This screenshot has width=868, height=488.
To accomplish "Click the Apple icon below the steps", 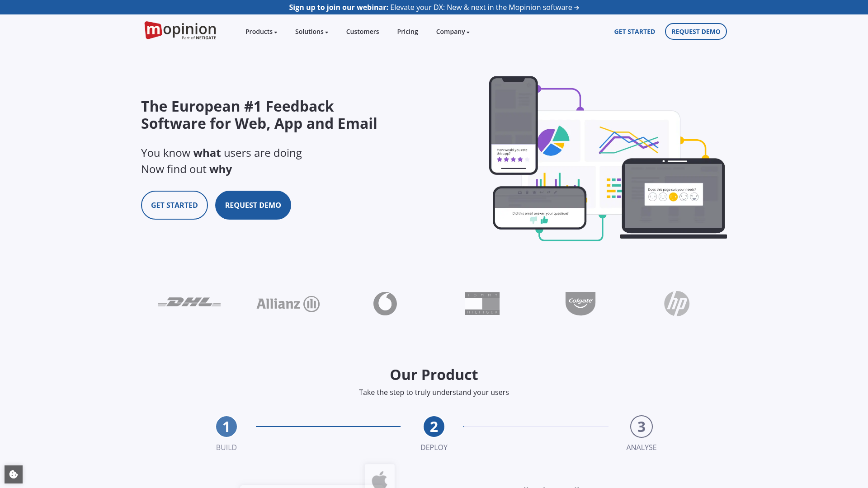I will [379, 480].
